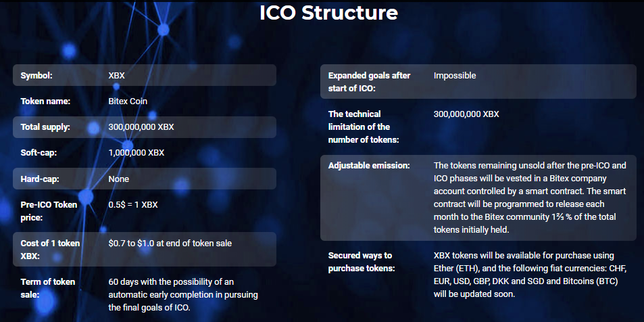
Task: Click the Total supply row label
Action: pos(45,127)
